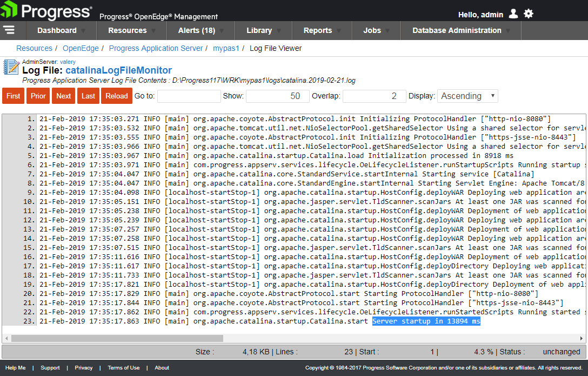Follow the Progress Application Server breadcrumb

156,48
